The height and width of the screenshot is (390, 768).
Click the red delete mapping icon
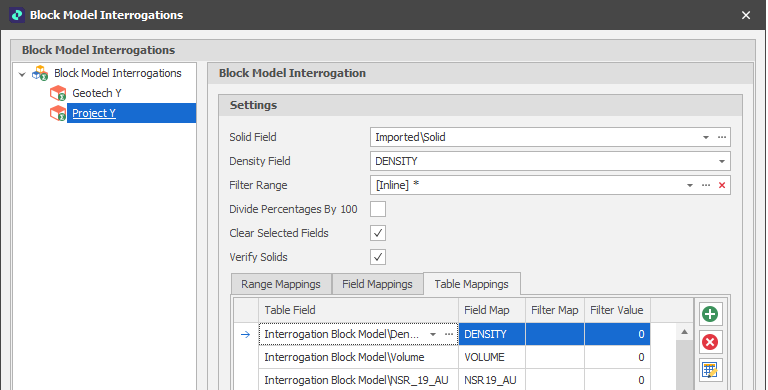click(x=710, y=341)
